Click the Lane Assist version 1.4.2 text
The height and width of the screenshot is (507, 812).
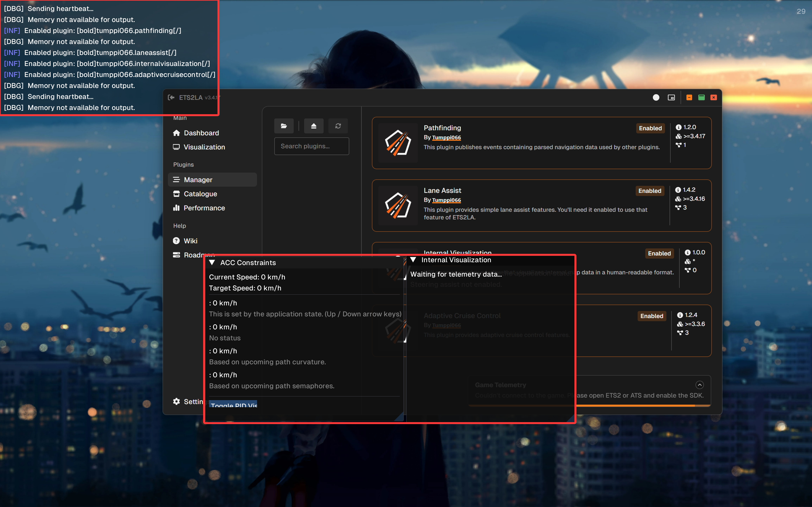689,190
